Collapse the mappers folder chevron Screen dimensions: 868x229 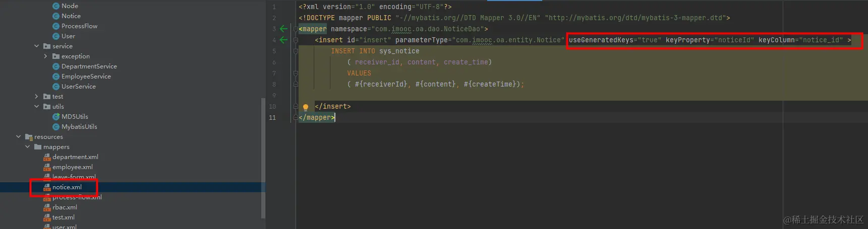27,147
